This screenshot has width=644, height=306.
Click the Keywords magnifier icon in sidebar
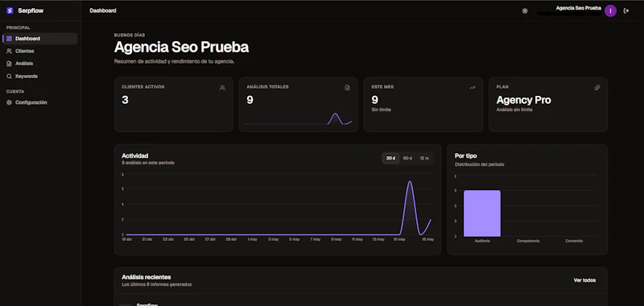coord(9,76)
